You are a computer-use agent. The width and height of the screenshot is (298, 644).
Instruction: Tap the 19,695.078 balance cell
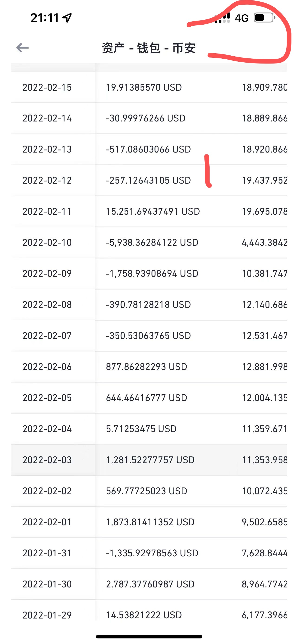tap(264, 211)
